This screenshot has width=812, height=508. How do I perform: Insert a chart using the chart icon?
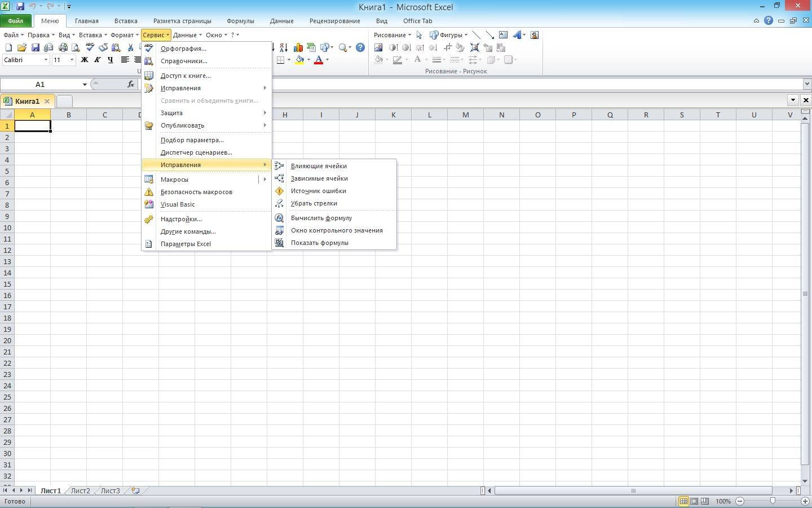tap(297, 48)
